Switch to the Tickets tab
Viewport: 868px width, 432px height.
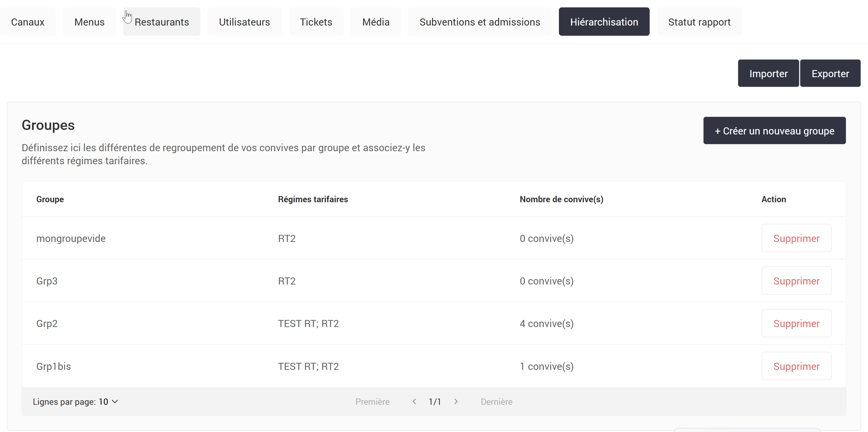tap(316, 22)
